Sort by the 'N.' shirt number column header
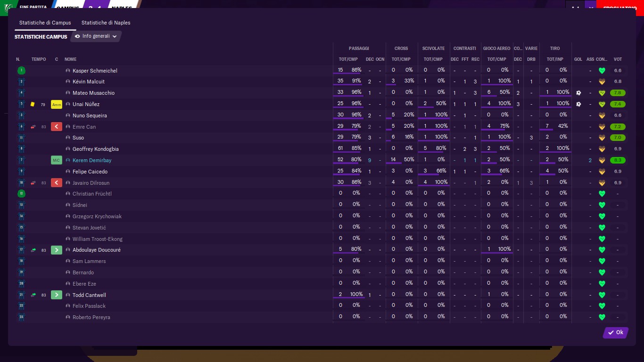Viewport: 644px width, 362px height. point(18,59)
